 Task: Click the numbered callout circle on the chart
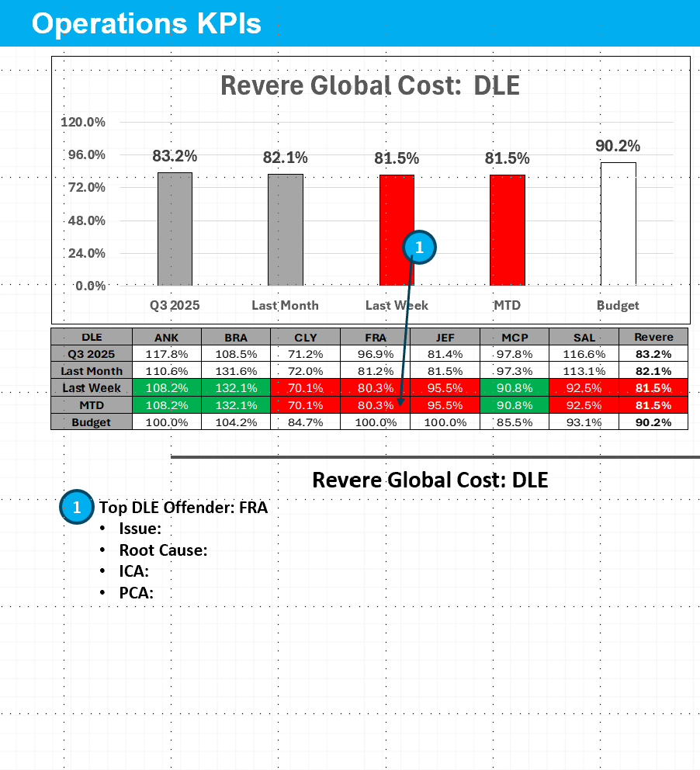[x=419, y=248]
